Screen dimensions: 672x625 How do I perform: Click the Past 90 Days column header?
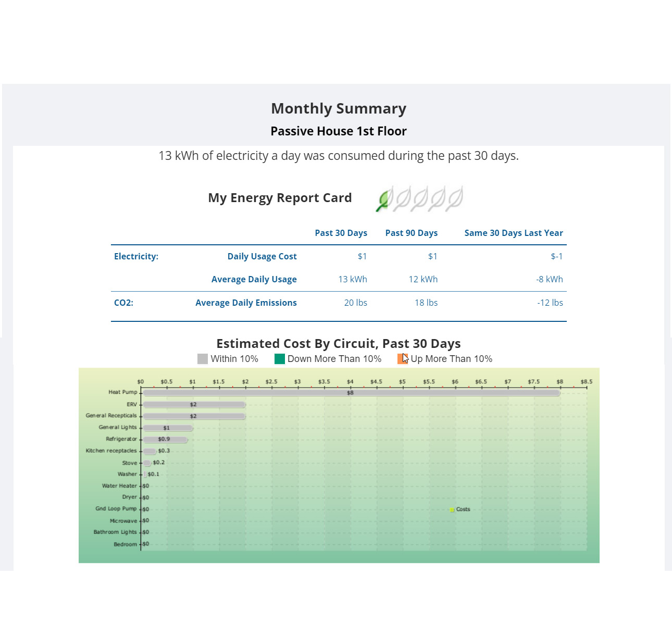411,233
